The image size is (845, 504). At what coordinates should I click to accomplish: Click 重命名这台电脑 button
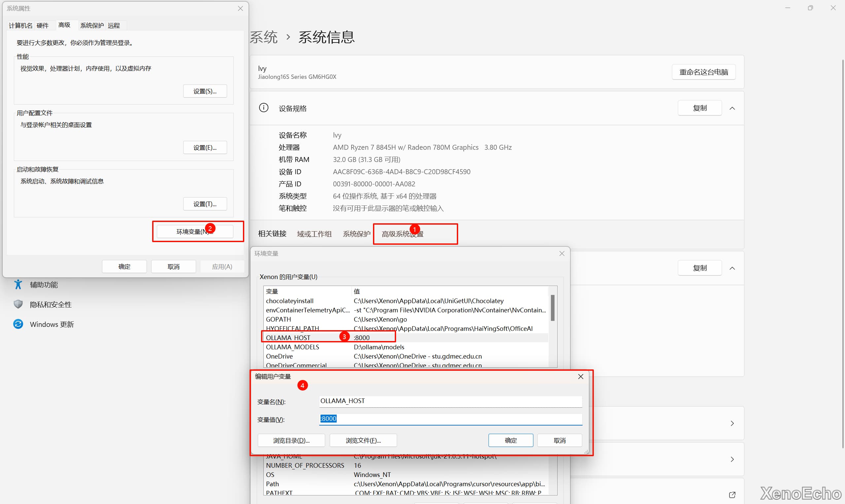(703, 72)
